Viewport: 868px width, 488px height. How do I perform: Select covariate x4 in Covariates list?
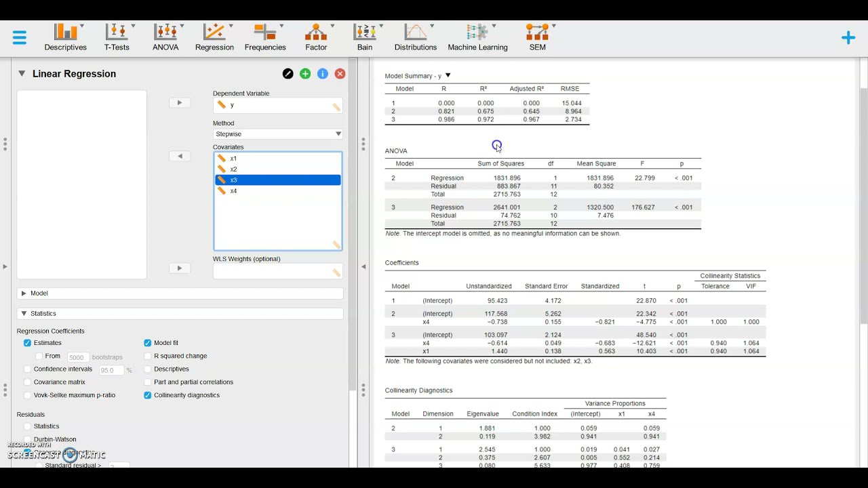tap(278, 191)
